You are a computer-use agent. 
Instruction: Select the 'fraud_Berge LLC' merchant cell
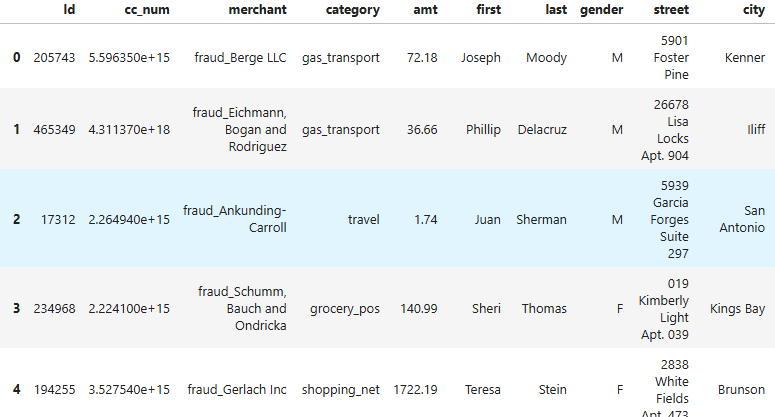(241, 58)
